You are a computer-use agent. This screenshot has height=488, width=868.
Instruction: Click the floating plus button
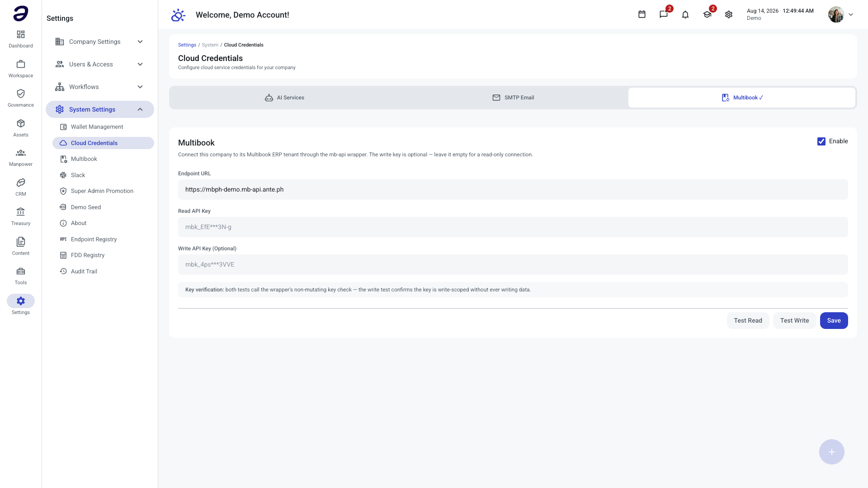point(832,452)
